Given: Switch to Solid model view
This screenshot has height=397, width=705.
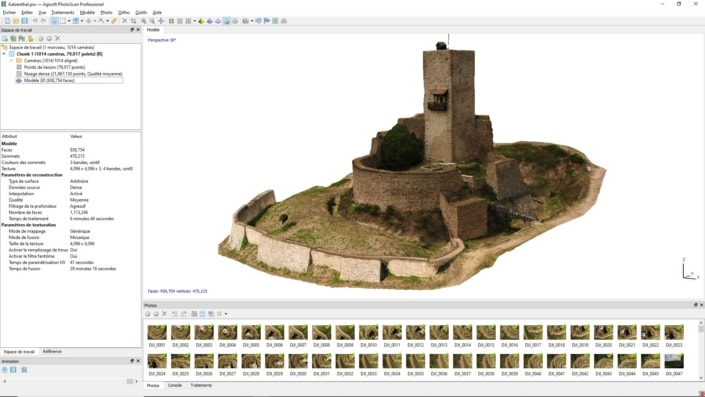Looking at the screenshot, I should tap(210, 21).
